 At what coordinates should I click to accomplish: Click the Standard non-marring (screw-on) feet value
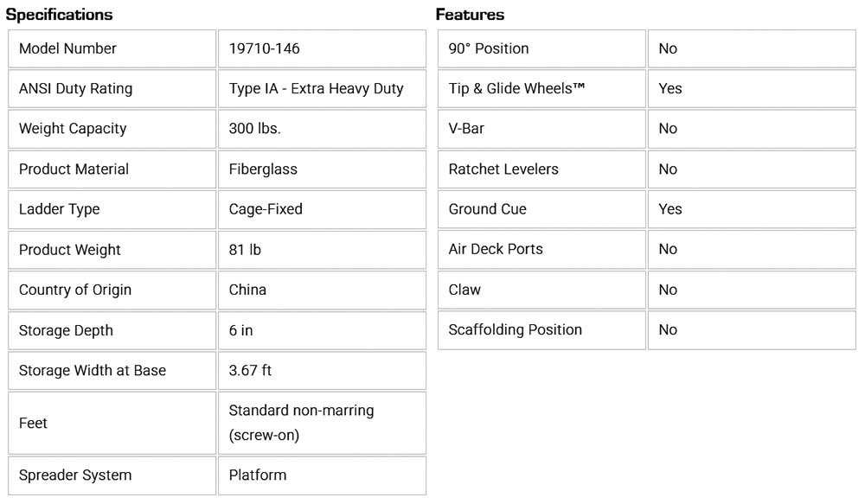(x=301, y=423)
